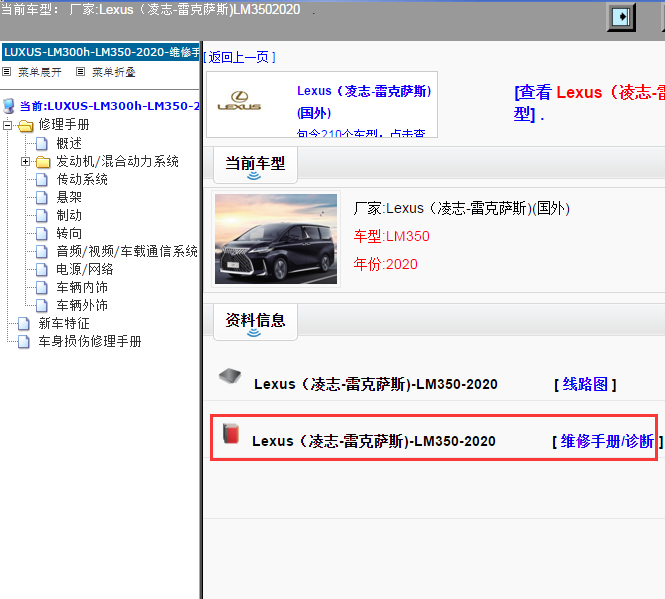This screenshot has width=665, height=599.
Task: Open the 当前车型 section tab
Action: click(255, 165)
